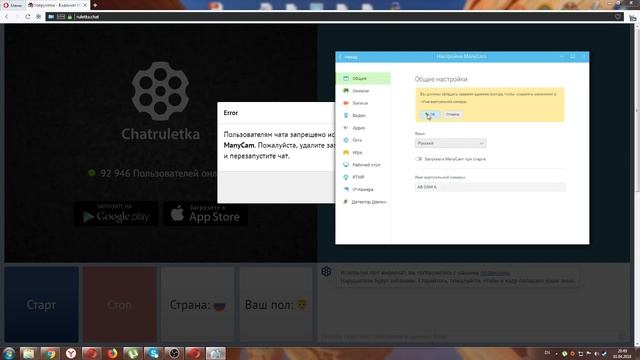Open the Windows Start menu
The width and height of the screenshot is (640, 360).
[x=9, y=353]
